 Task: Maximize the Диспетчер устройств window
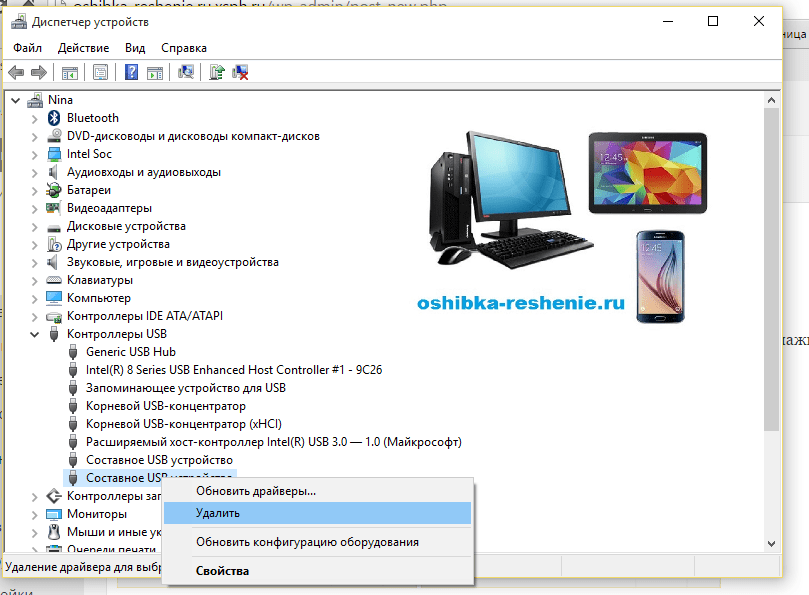tap(713, 21)
